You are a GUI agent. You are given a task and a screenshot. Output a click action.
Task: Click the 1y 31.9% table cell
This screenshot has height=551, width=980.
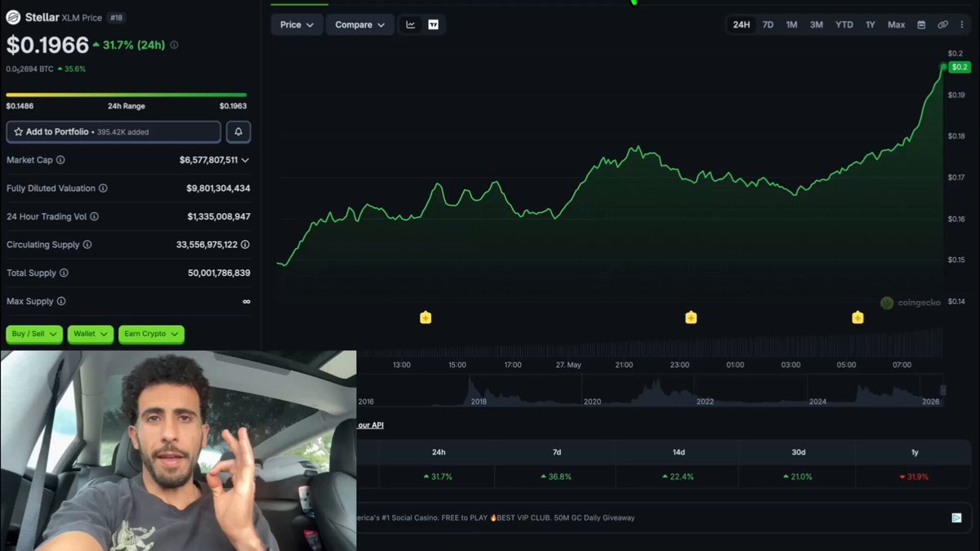(x=913, y=477)
